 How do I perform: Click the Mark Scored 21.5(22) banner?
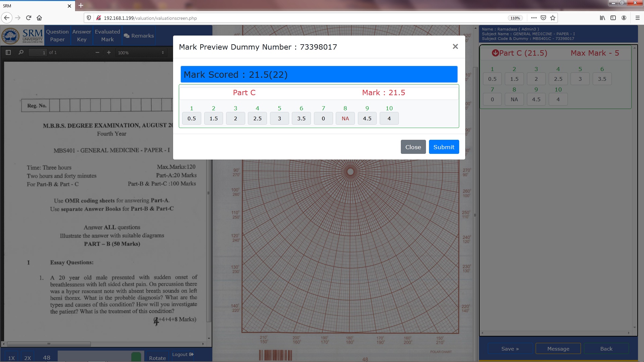pyautogui.click(x=319, y=74)
